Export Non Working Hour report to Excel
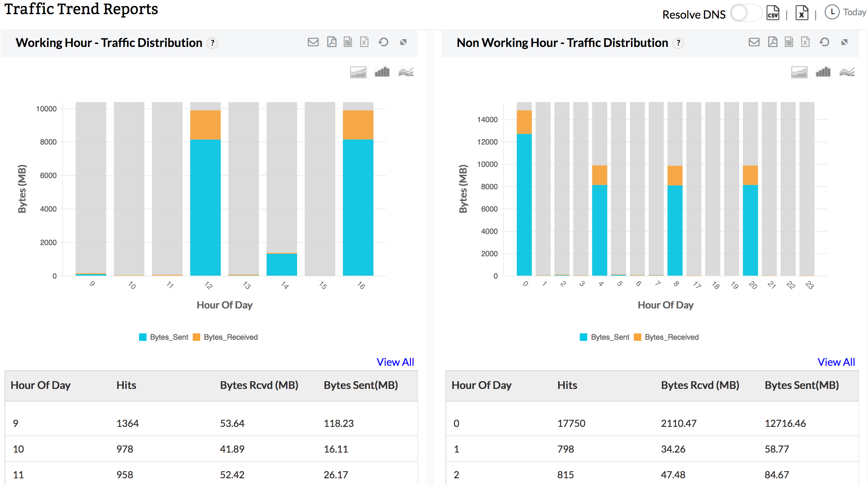Image resolution: width=868 pixels, height=485 pixels. pos(805,42)
